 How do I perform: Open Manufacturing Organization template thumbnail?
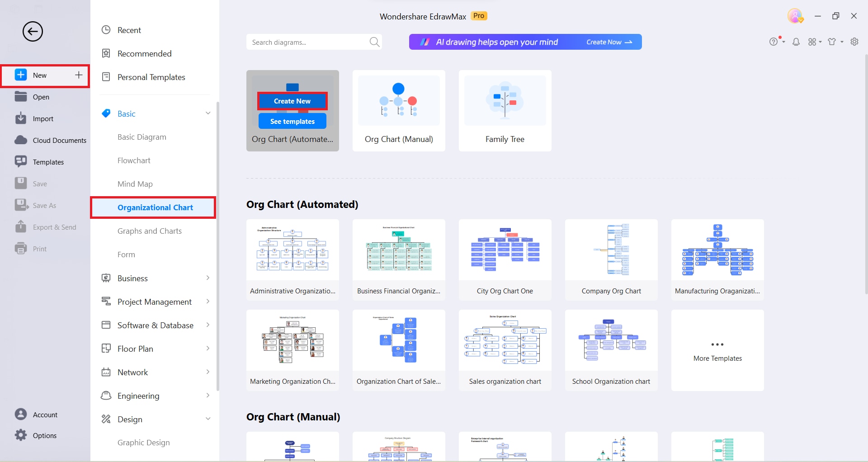(x=717, y=250)
